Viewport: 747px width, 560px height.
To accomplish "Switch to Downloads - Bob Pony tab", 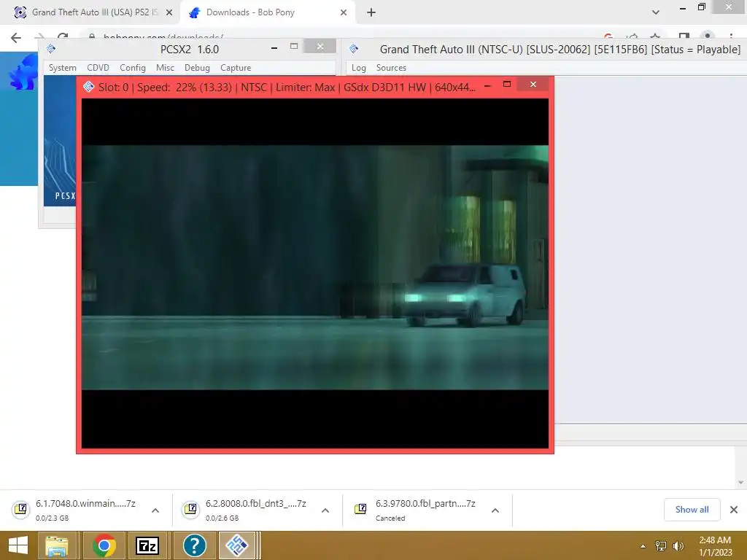I will coord(268,12).
